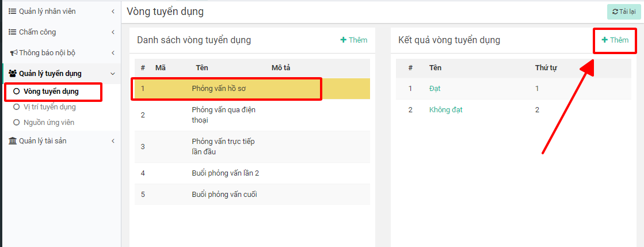Click the users icon for Quản lý tuyển dụng

click(13, 74)
